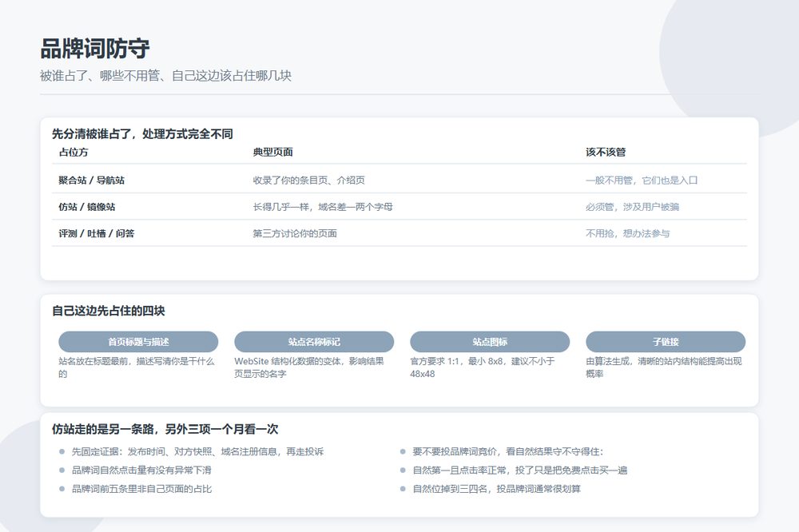This screenshot has width=799, height=532.
Task: Click the subtitle 被谁占了、哪些不用管
Action: coord(165,76)
